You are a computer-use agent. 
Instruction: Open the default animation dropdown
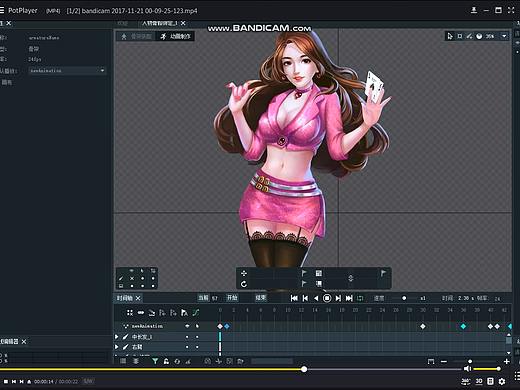[67, 71]
